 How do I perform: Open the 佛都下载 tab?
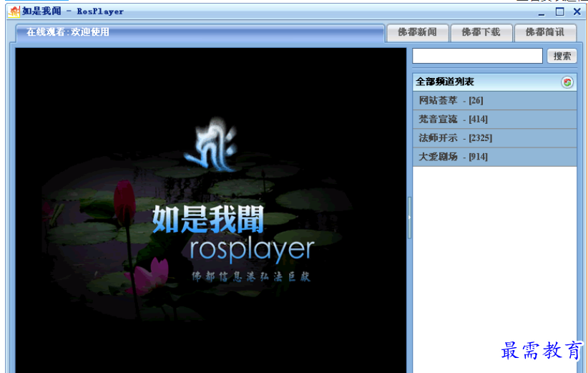pyautogui.click(x=481, y=33)
